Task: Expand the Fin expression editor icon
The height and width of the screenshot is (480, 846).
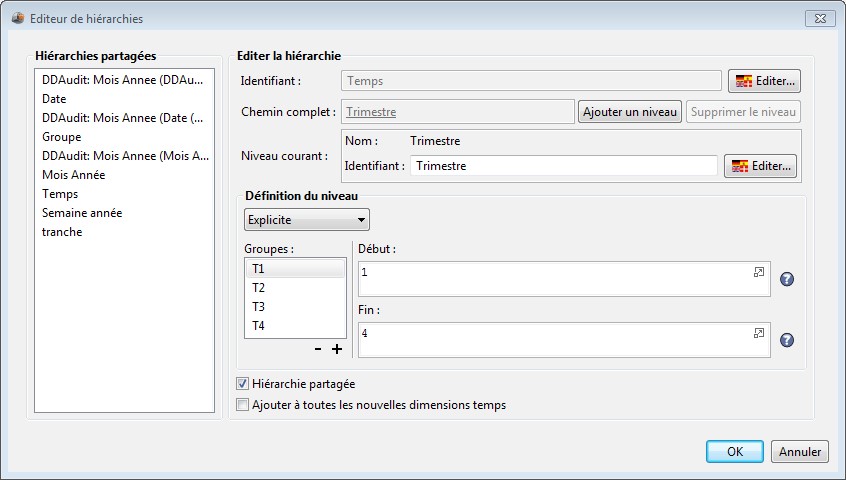Action: (x=759, y=333)
